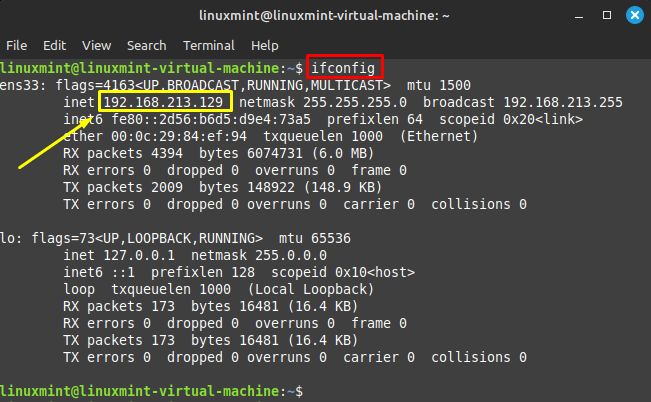Click the IP address 192.168.213.129
Viewport: 651px width, 402px height.
tap(166, 102)
